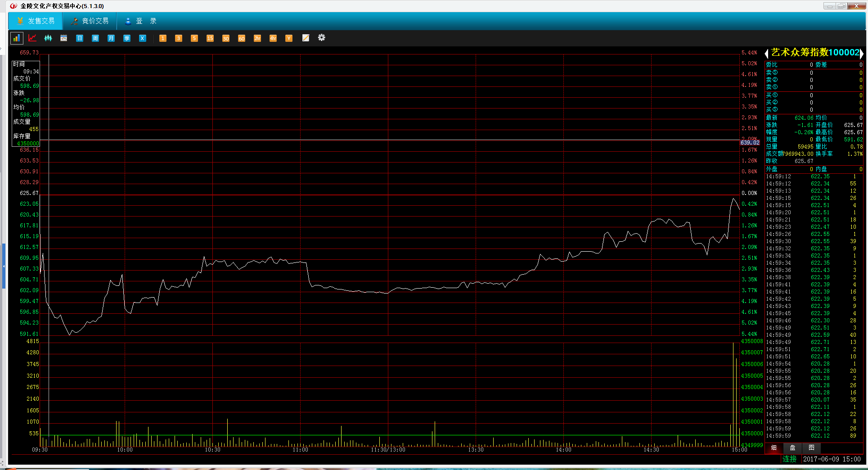Click the 开盘价 625.67 value
The height and width of the screenshot is (470, 868).
click(853, 125)
